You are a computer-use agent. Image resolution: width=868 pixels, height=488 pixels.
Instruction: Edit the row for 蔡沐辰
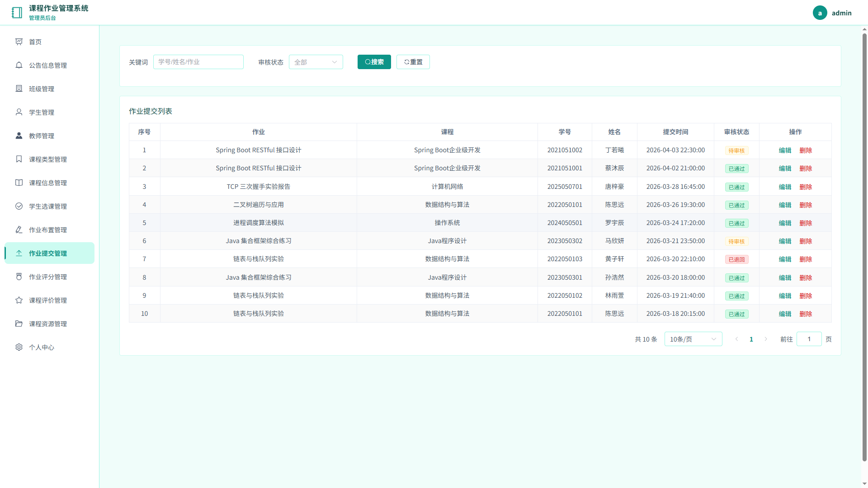pyautogui.click(x=785, y=169)
